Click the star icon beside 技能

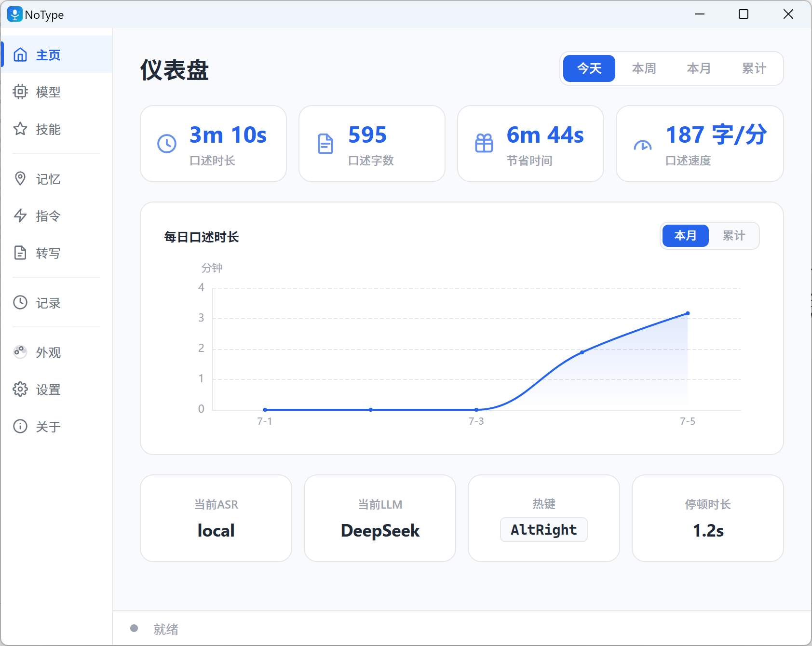20,129
